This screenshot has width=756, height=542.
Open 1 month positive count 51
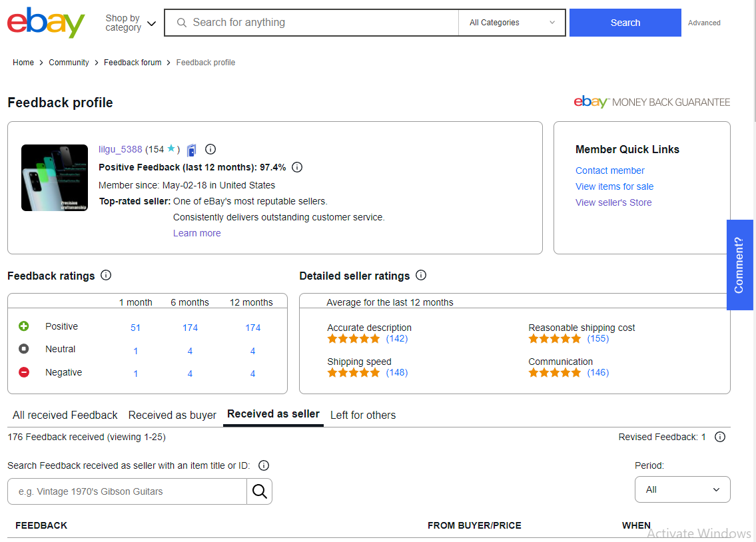click(x=135, y=328)
